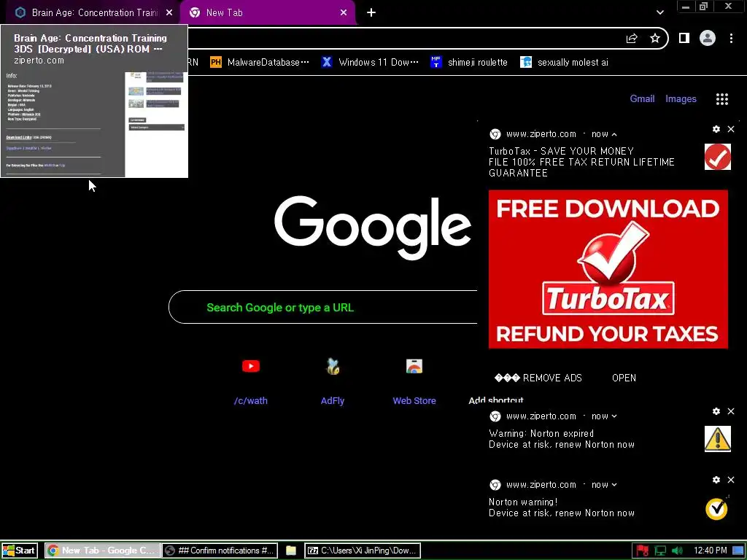Click the Images link
The image size is (747, 560).
tap(681, 98)
